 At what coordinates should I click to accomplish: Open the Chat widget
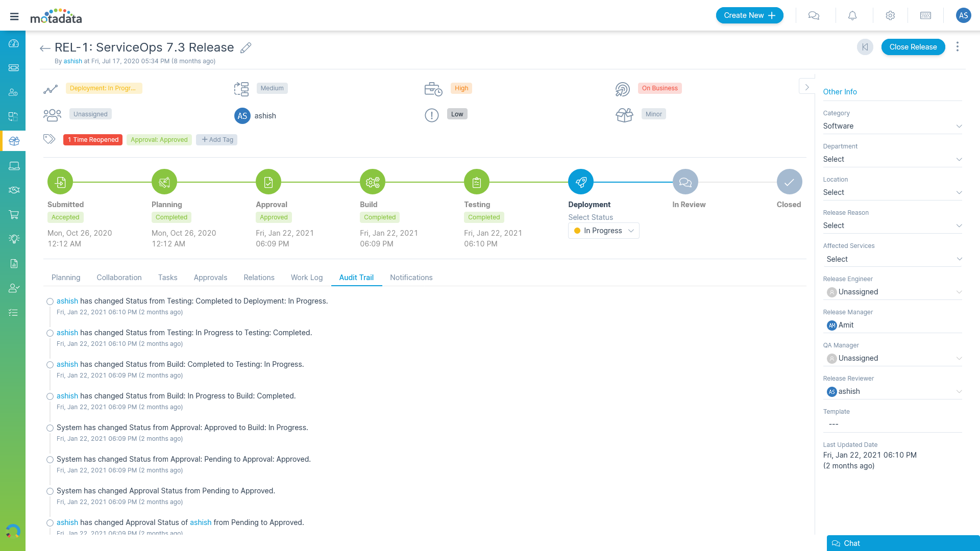pos(903,543)
